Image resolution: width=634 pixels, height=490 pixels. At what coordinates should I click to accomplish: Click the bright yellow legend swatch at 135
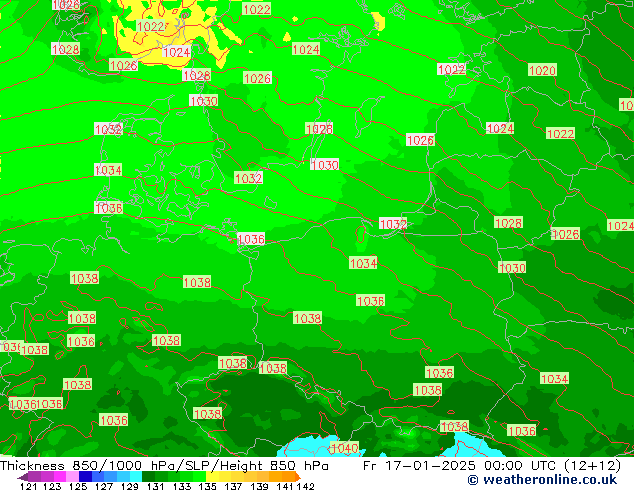212,476
